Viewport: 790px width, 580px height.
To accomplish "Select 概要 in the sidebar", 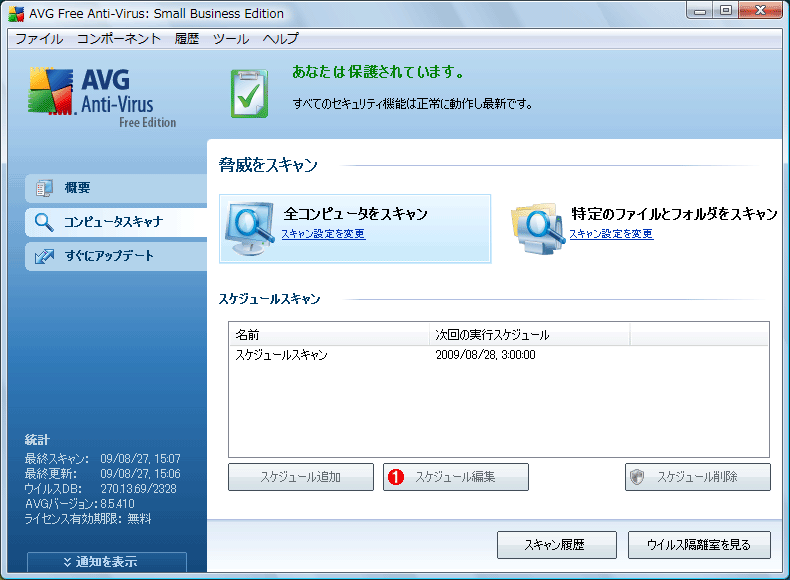I will 116,188.
